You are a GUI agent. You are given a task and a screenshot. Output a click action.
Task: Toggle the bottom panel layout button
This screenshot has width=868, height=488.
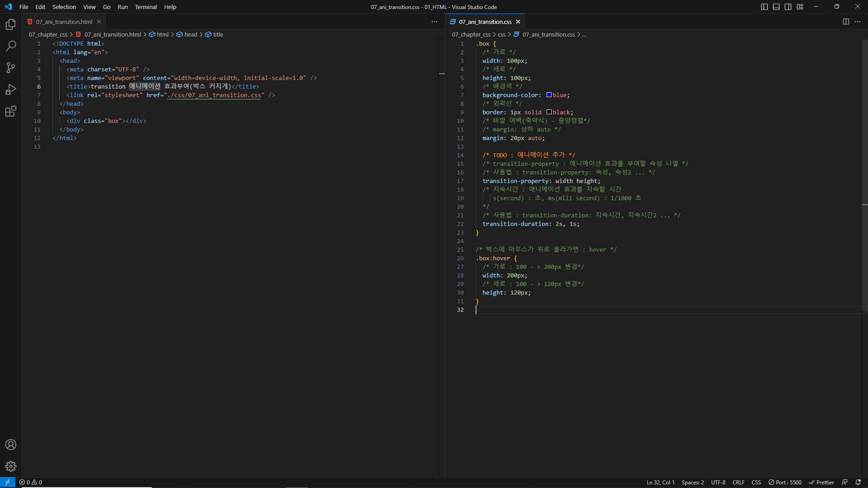coord(776,7)
